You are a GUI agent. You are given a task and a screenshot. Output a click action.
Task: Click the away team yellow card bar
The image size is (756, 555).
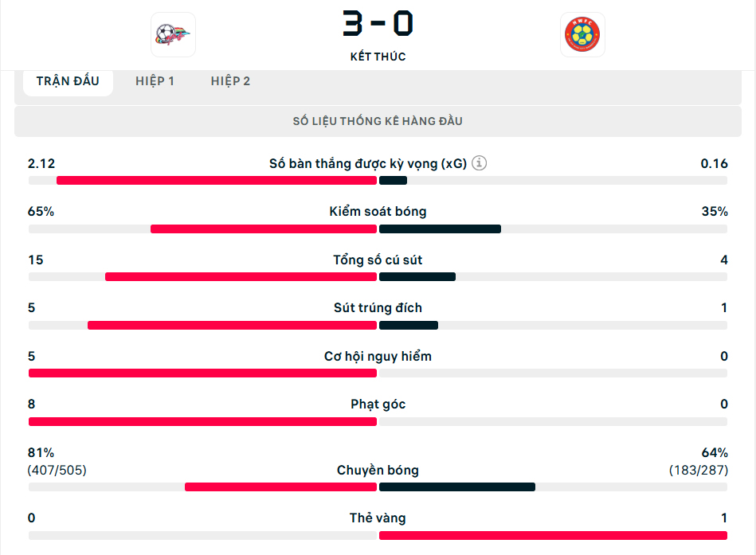(x=553, y=535)
